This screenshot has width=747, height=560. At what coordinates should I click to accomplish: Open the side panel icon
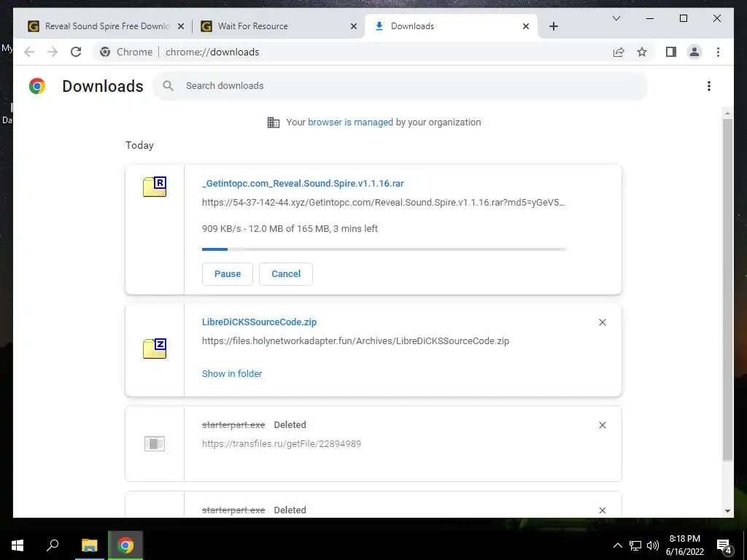[671, 52]
